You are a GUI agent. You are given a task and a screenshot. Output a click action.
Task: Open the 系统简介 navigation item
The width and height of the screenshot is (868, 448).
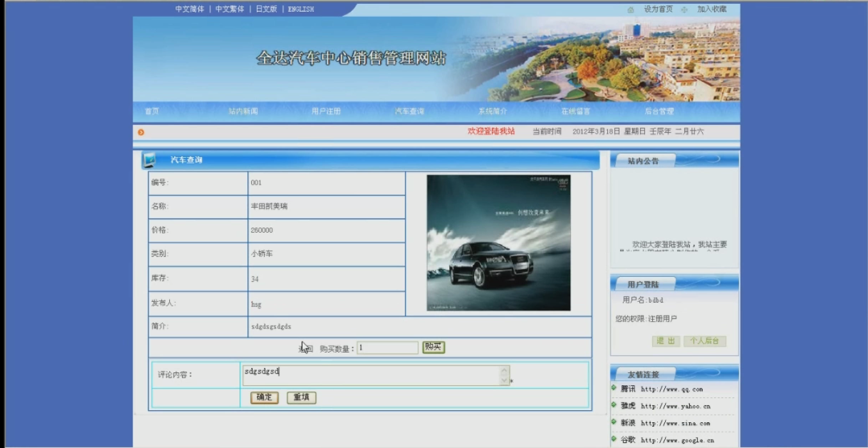(x=493, y=112)
